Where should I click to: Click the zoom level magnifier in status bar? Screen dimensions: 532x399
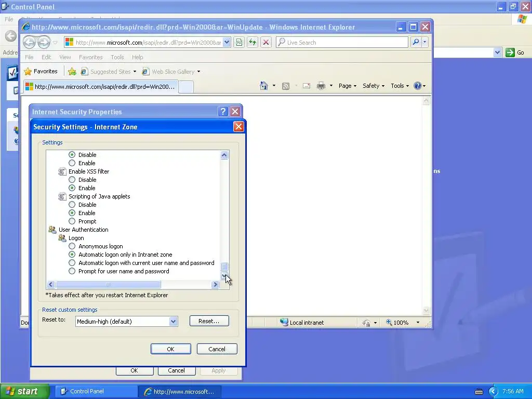tap(389, 322)
